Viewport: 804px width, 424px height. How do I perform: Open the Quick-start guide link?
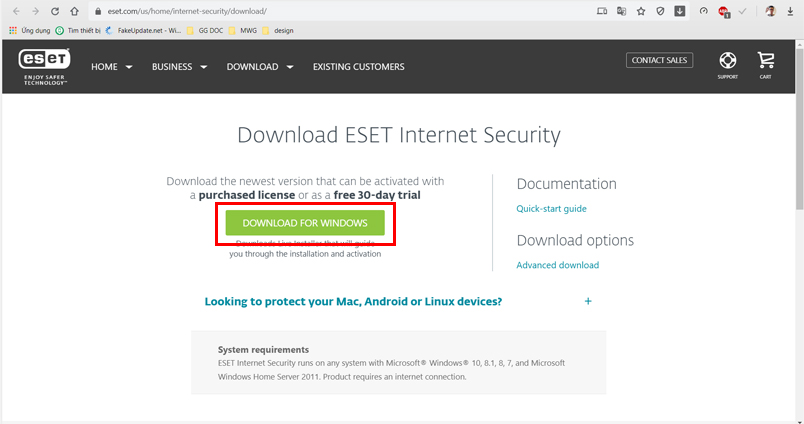point(551,209)
